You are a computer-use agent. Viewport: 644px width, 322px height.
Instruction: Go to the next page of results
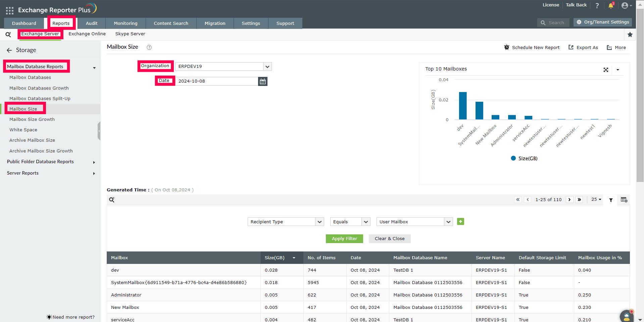click(569, 199)
